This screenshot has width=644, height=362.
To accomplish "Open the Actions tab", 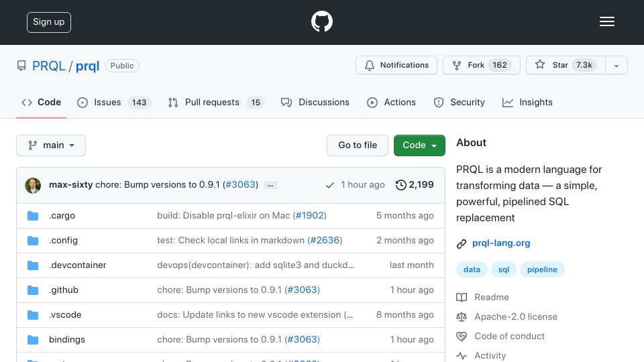I will tap(391, 102).
